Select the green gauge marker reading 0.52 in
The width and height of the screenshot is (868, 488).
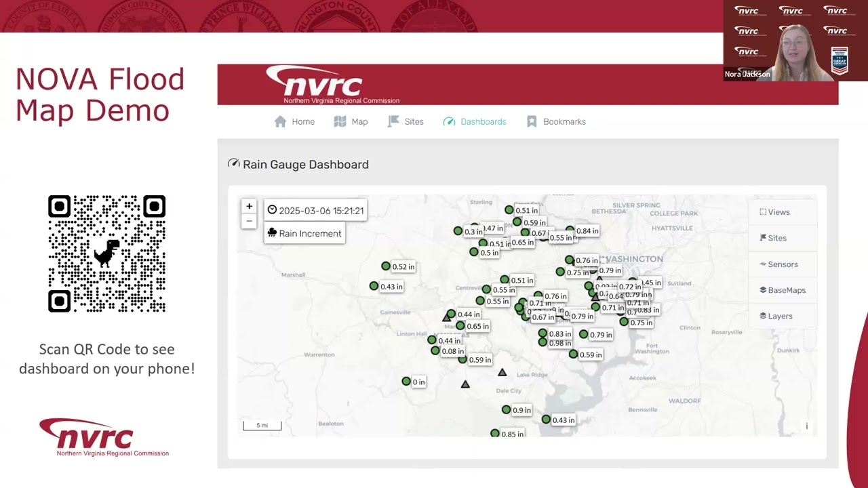386,266
